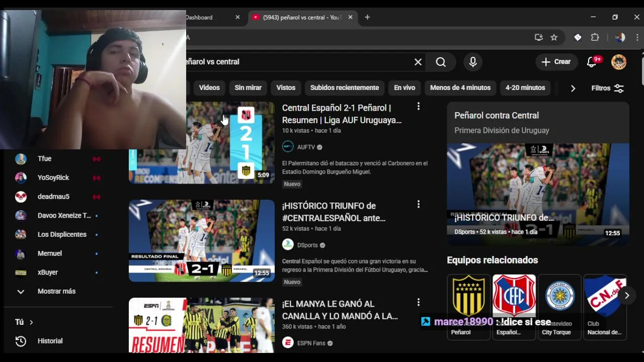Open options menu for Central Español 2-1 Peñarol video
This screenshot has height=362, width=644.
click(x=418, y=107)
